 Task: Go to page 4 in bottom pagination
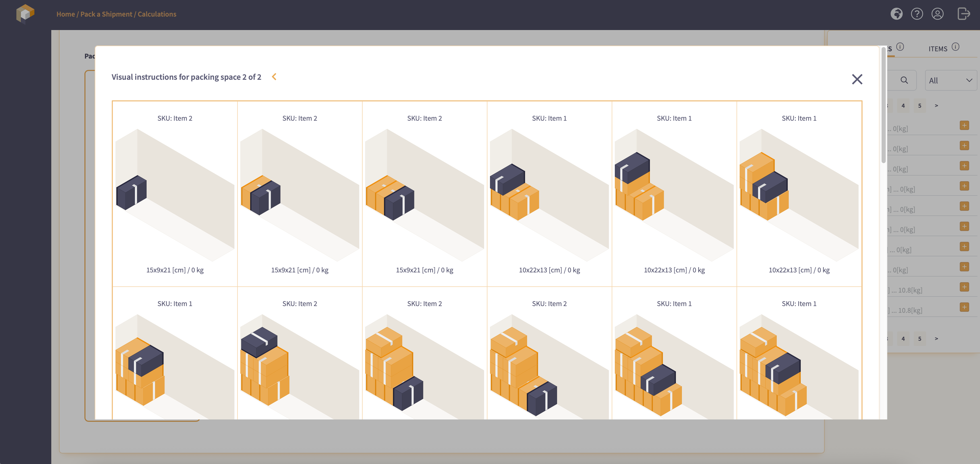click(x=903, y=338)
